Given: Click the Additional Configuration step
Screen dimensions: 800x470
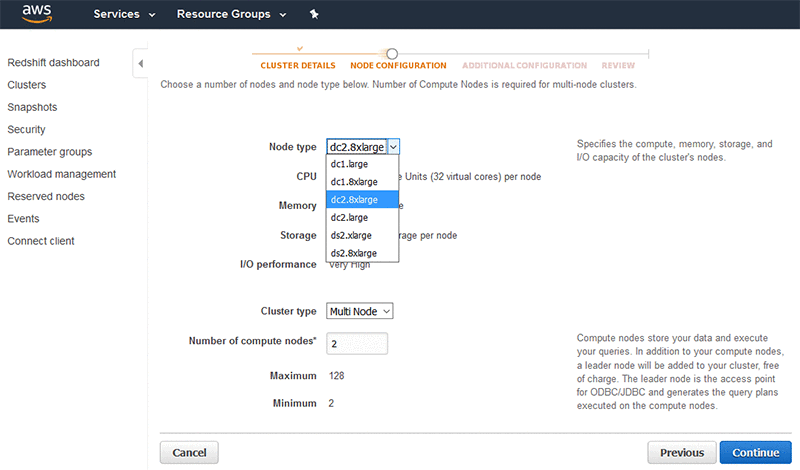Looking at the screenshot, I should tap(524, 65).
